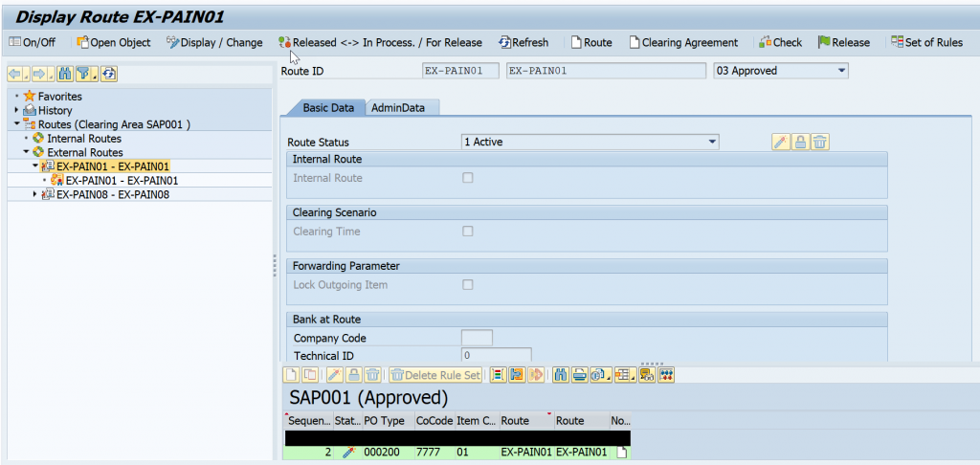Image resolution: width=980 pixels, height=465 pixels.
Task: Click Released <-> In Process. / For Release
Action: click(x=381, y=42)
